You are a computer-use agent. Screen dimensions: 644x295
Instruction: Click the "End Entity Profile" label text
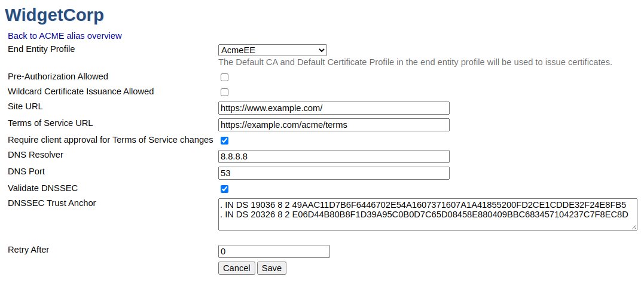point(41,49)
